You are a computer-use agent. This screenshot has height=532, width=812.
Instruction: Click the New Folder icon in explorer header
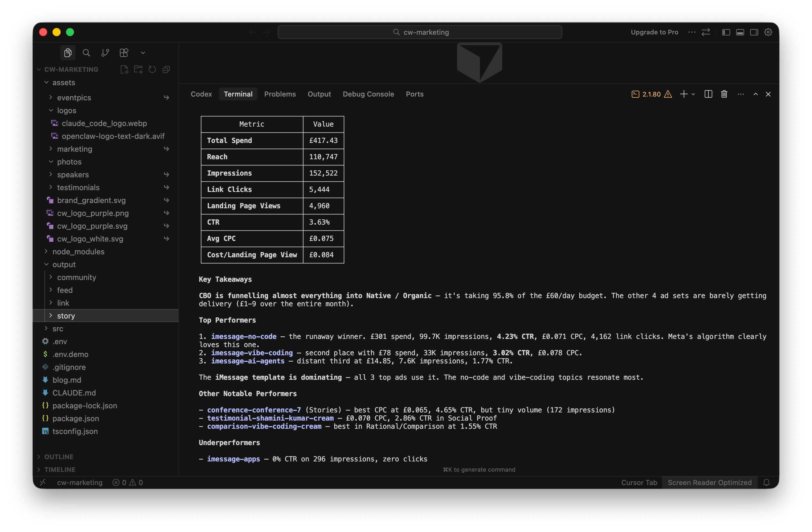click(x=138, y=69)
